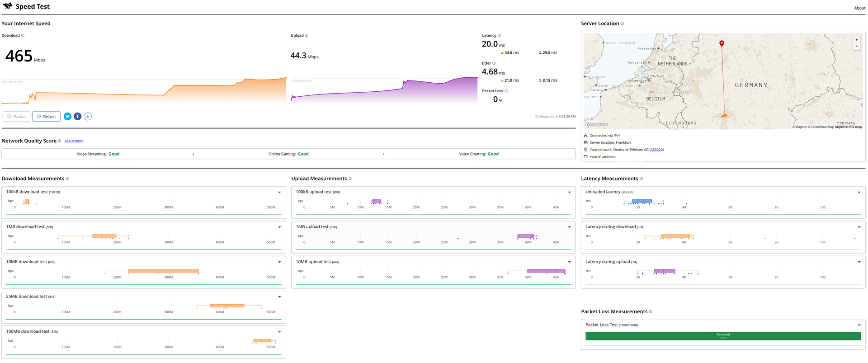Open the Cloudflare logo home icon

[8, 6]
